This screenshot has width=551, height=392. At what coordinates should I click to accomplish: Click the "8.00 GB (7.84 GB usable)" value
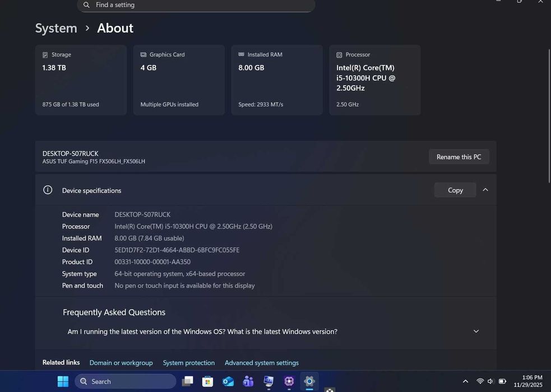tap(149, 239)
